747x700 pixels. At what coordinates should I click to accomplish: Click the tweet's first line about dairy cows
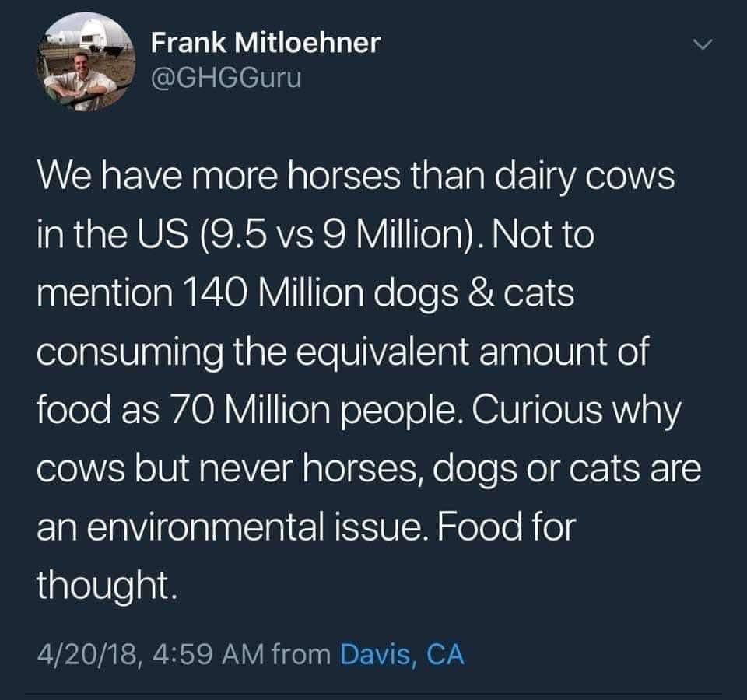(x=356, y=177)
